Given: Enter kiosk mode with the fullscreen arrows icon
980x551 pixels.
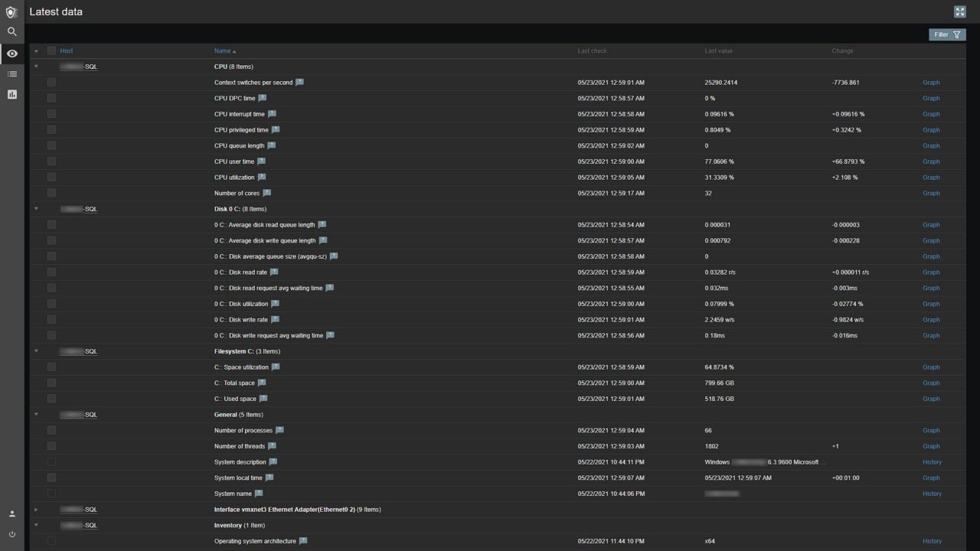Looking at the screenshot, I should (x=960, y=11).
